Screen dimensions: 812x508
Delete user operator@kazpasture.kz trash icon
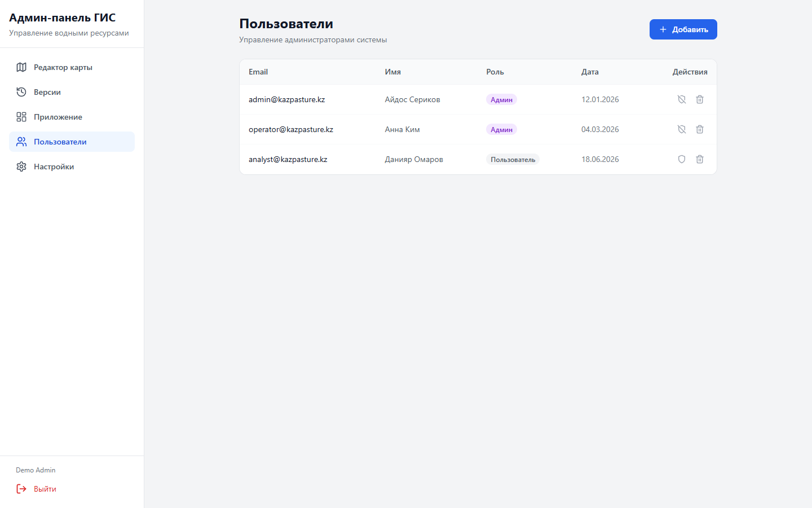point(700,129)
